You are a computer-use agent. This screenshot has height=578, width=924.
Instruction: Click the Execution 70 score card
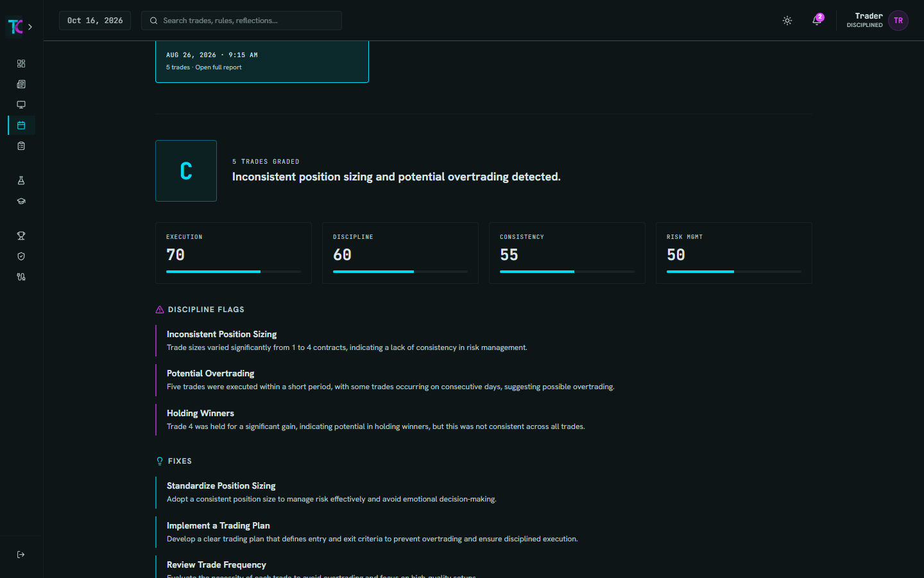(x=234, y=253)
